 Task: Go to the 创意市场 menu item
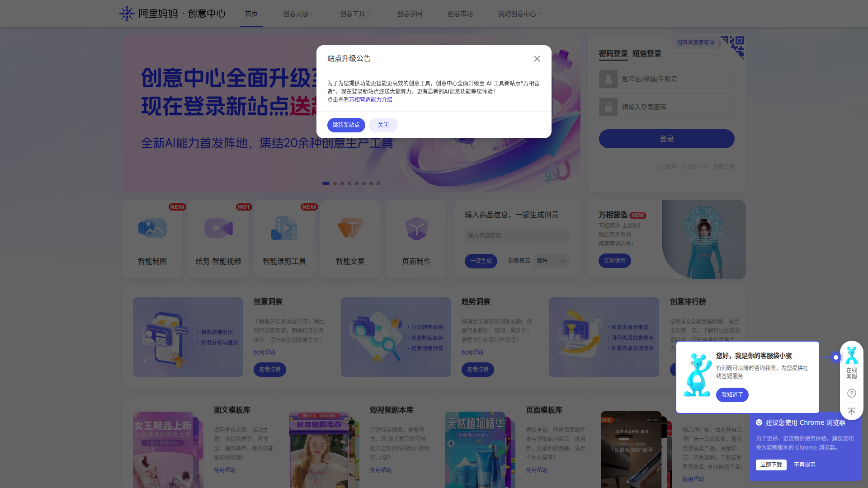[x=460, y=14]
